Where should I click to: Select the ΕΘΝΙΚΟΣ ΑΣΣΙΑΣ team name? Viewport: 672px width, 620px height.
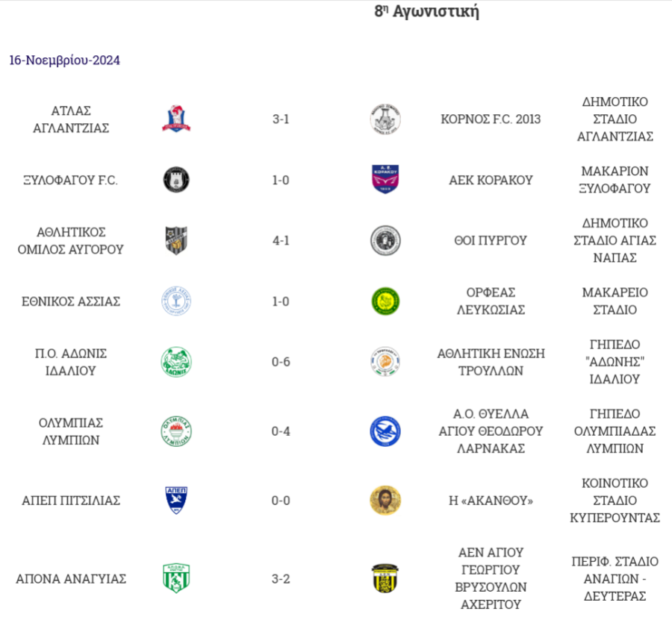click(71, 301)
